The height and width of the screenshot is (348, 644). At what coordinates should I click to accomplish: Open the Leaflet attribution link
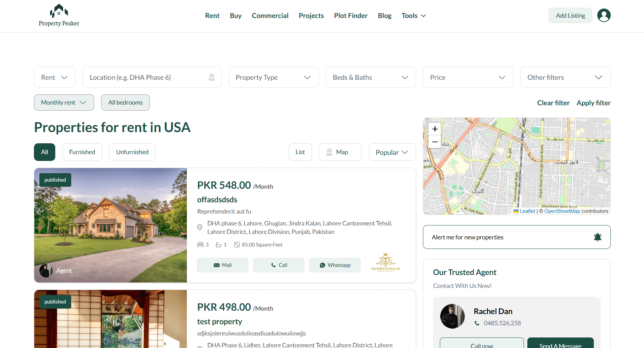pyautogui.click(x=527, y=211)
